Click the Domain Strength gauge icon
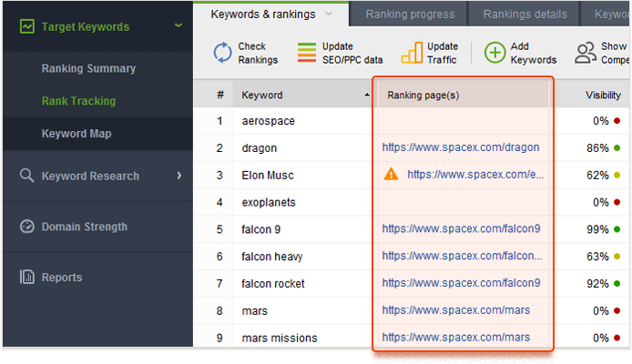 pos(27,227)
